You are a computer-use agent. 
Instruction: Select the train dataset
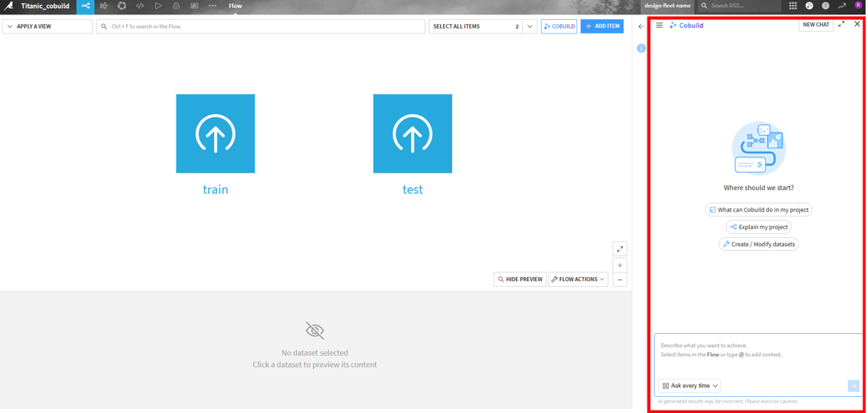coord(216,133)
